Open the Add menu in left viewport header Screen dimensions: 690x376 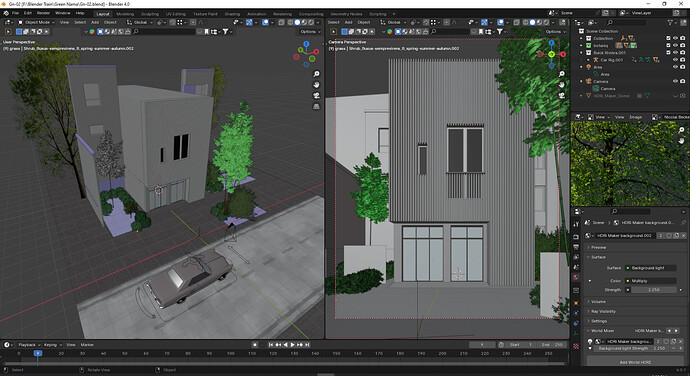click(x=95, y=22)
